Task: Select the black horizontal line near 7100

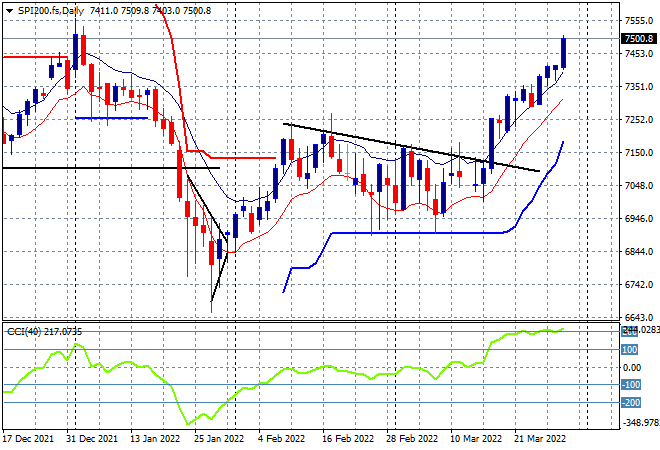Action: tap(111, 168)
